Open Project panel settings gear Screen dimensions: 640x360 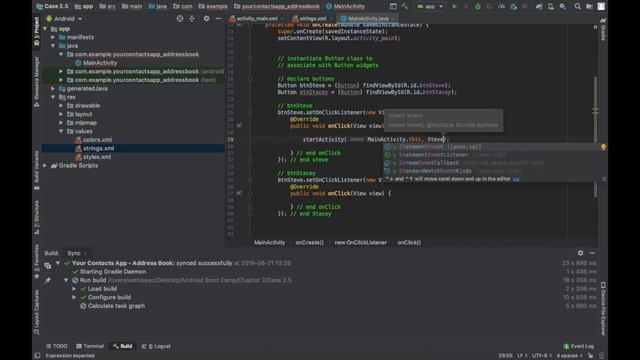pos(207,19)
